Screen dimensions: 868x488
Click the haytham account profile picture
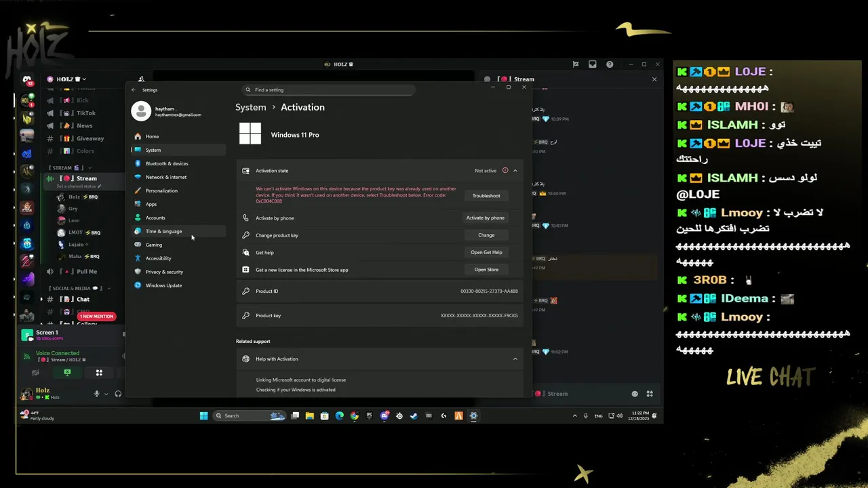[x=141, y=111]
